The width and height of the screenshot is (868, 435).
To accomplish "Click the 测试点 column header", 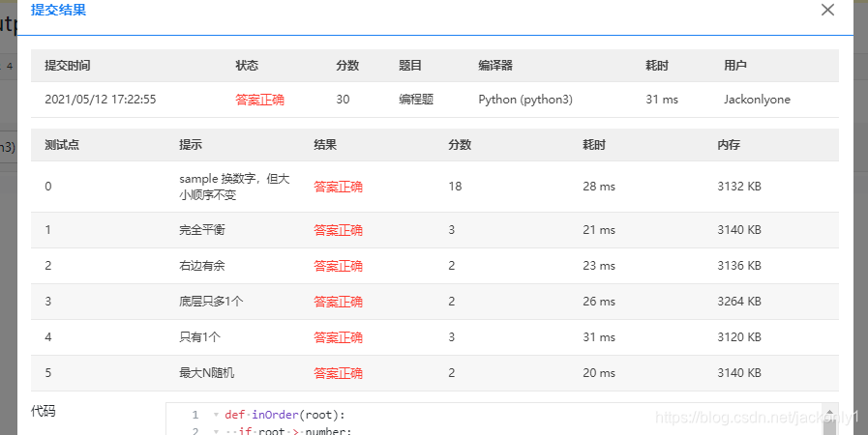I will (62, 145).
